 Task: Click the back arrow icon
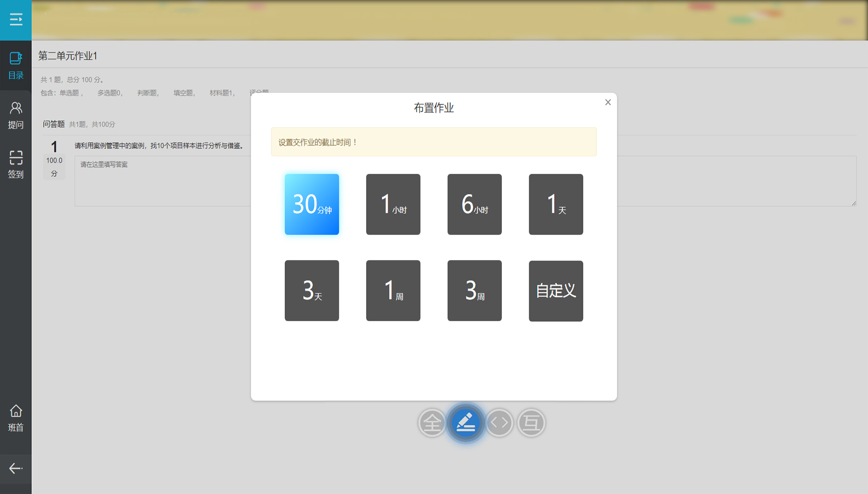coord(16,468)
